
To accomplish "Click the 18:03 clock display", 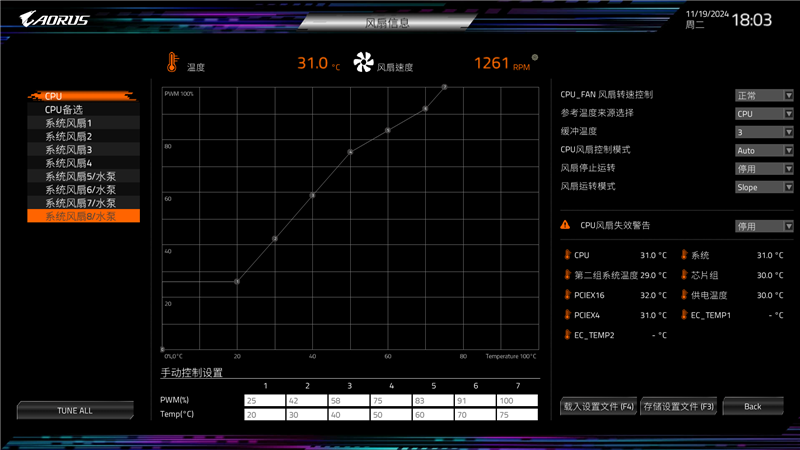I will 752,20.
